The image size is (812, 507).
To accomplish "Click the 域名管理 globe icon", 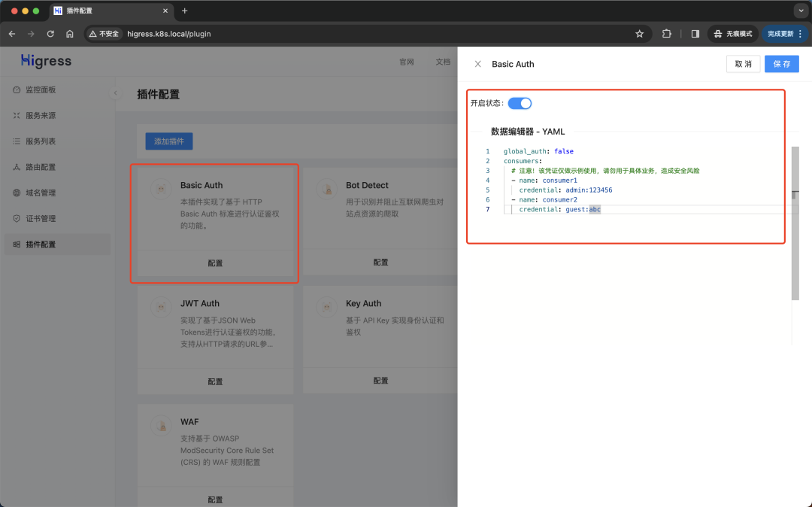I will pyautogui.click(x=17, y=193).
